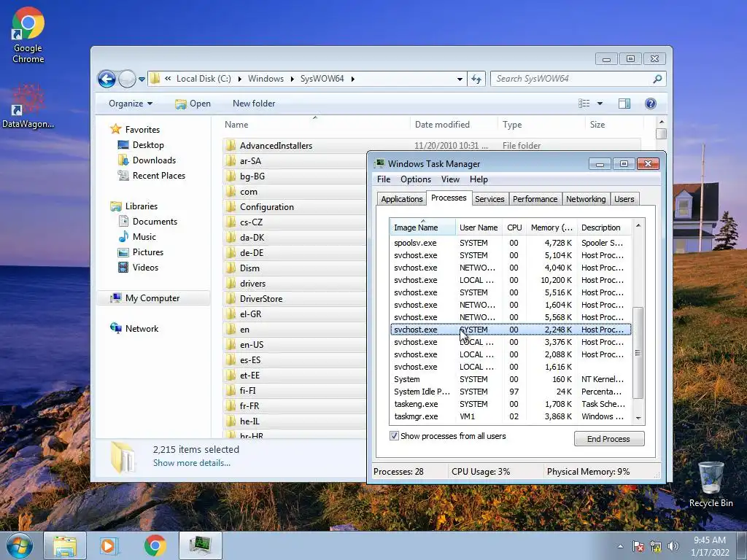The width and height of the screenshot is (747, 560).
Task: Expand breadcrumb arrow after SysWOW64
Action: coord(352,79)
